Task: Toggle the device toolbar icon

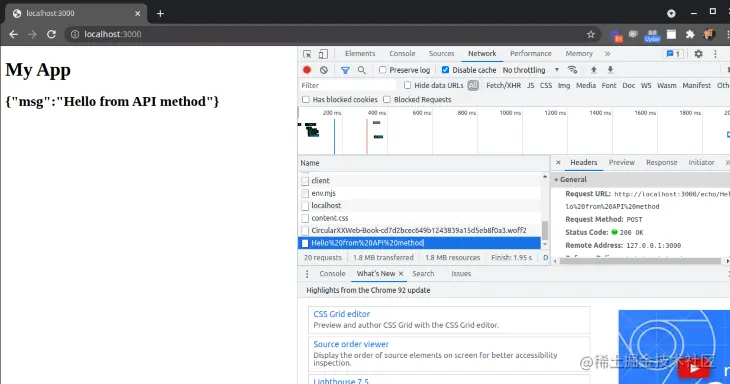Action: (323, 54)
